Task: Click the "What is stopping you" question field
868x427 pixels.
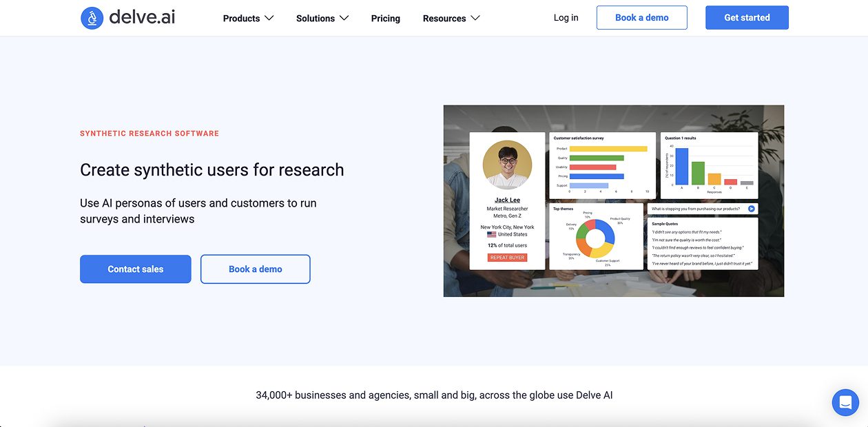Action: pyautogui.click(x=696, y=209)
